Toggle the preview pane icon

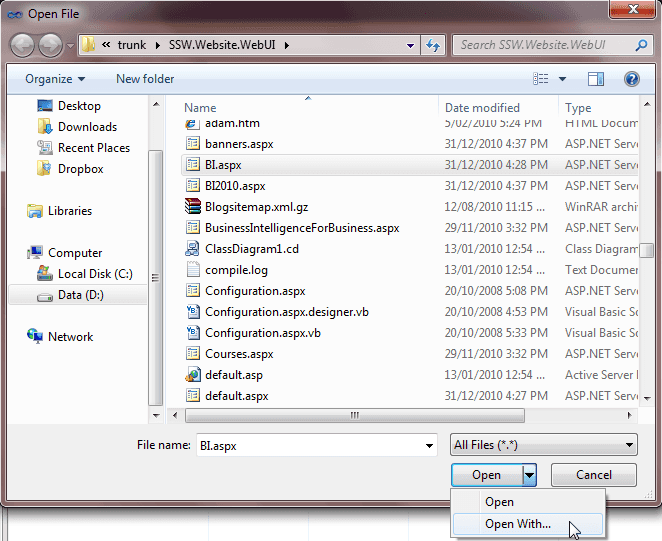pyautogui.click(x=596, y=79)
